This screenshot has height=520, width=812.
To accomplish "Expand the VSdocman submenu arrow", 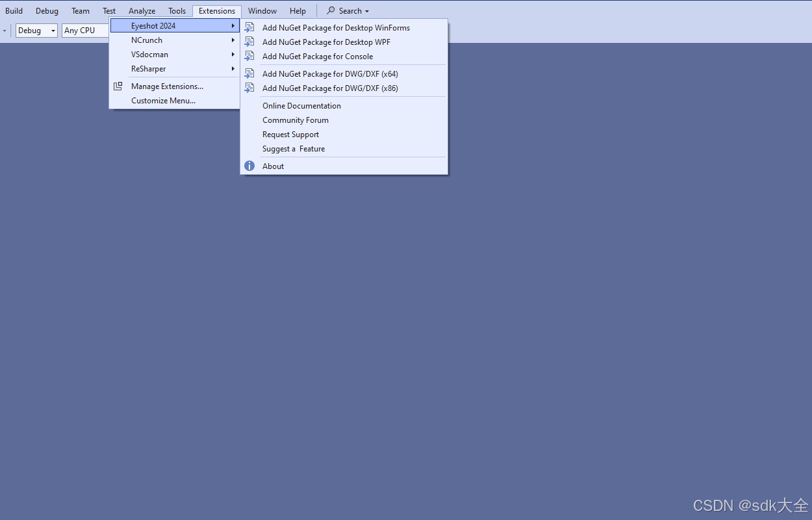I will tap(233, 54).
